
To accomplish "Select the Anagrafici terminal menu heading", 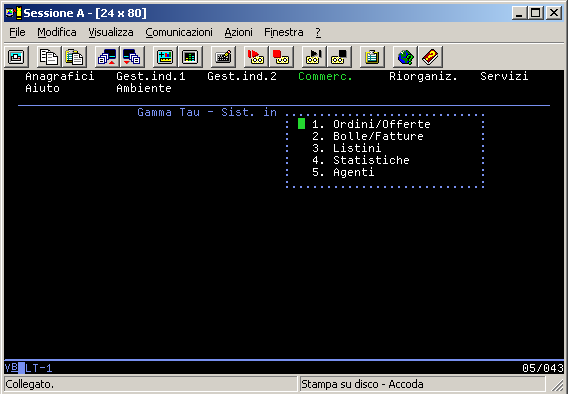I will click(60, 76).
